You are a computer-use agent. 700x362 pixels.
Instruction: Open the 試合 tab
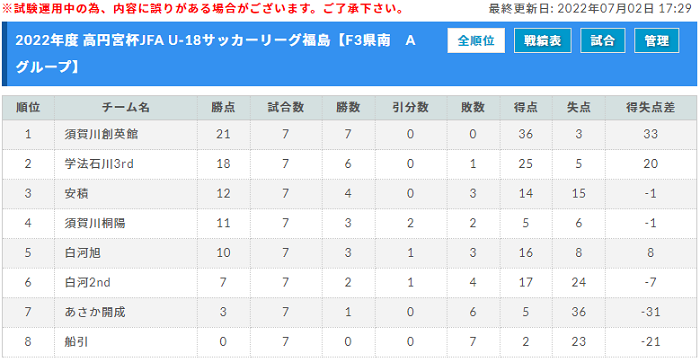point(603,41)
